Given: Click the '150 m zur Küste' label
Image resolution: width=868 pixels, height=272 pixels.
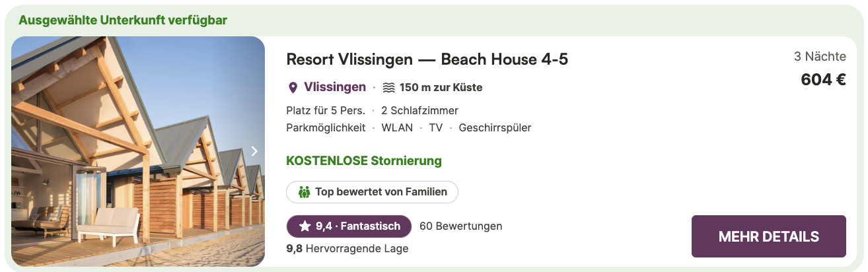Looking at the screenshot, I should [x=441, y=87].
